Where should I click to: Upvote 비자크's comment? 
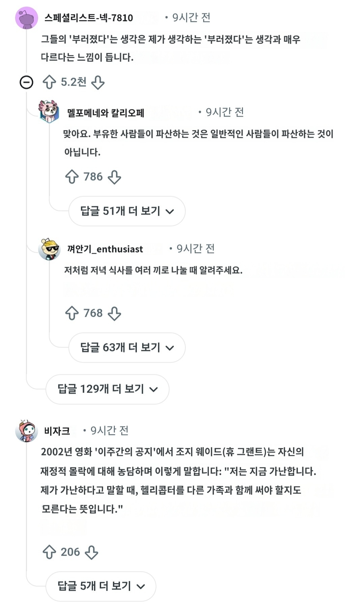point(49,552)
